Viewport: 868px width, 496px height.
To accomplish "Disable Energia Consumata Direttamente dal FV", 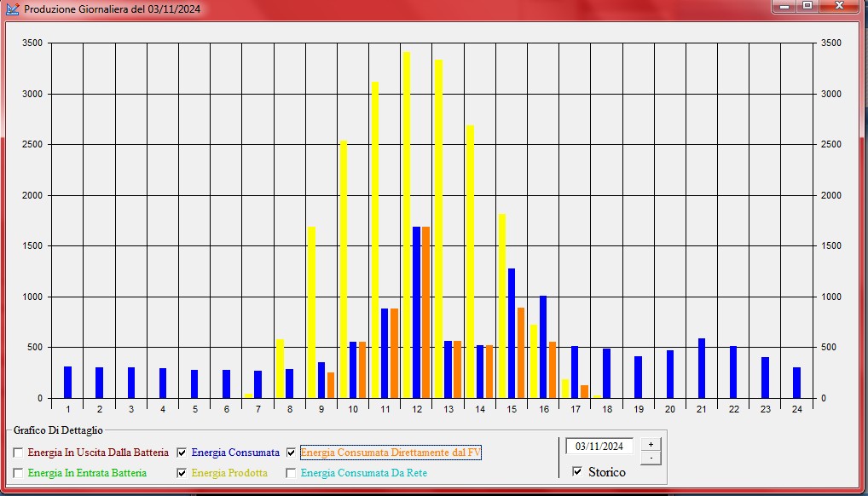I will (291, 453).
